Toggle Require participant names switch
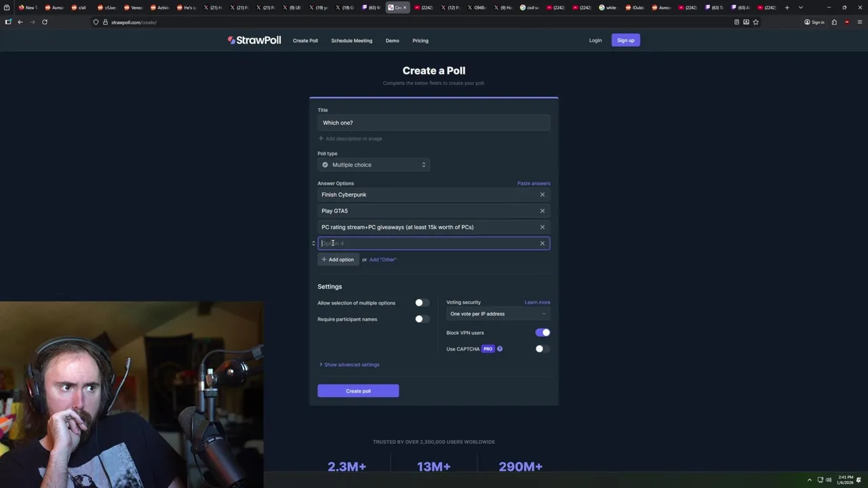 pos(422,319)
